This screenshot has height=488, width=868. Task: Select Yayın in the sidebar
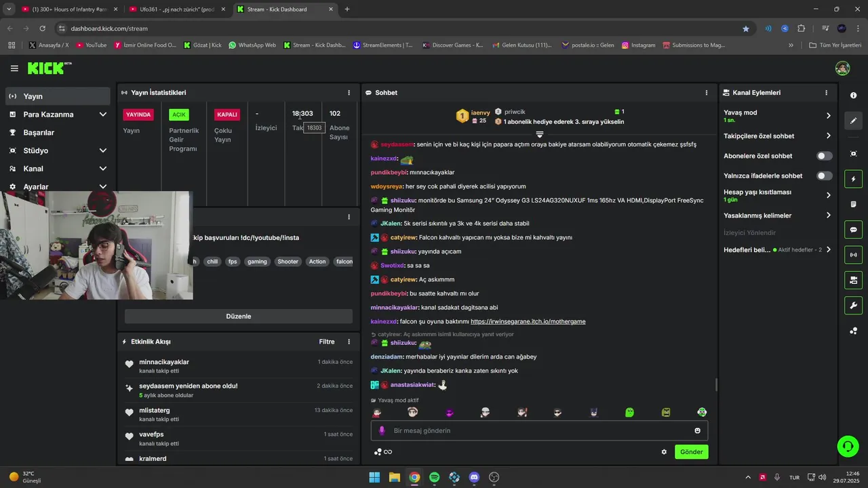point(58,96)
